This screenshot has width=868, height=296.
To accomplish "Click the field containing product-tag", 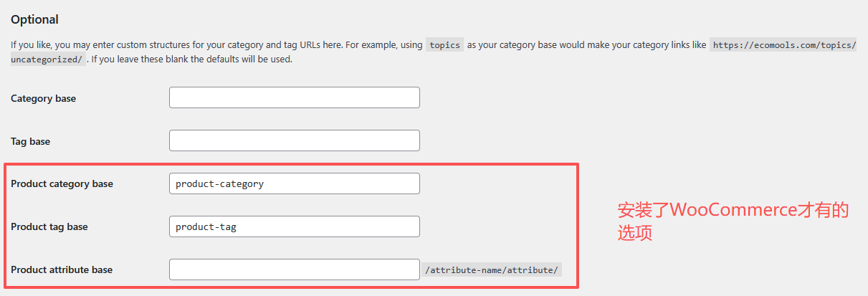I will coord(294,226).
